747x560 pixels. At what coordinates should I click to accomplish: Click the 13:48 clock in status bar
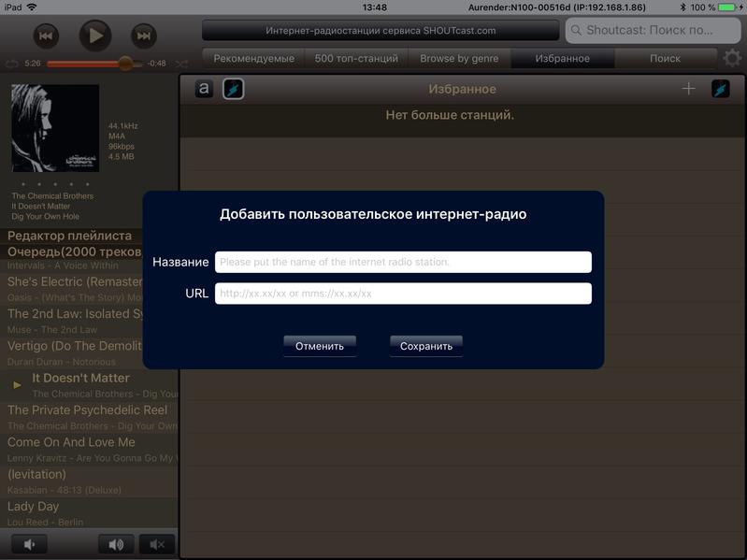(x=375, y=7)
